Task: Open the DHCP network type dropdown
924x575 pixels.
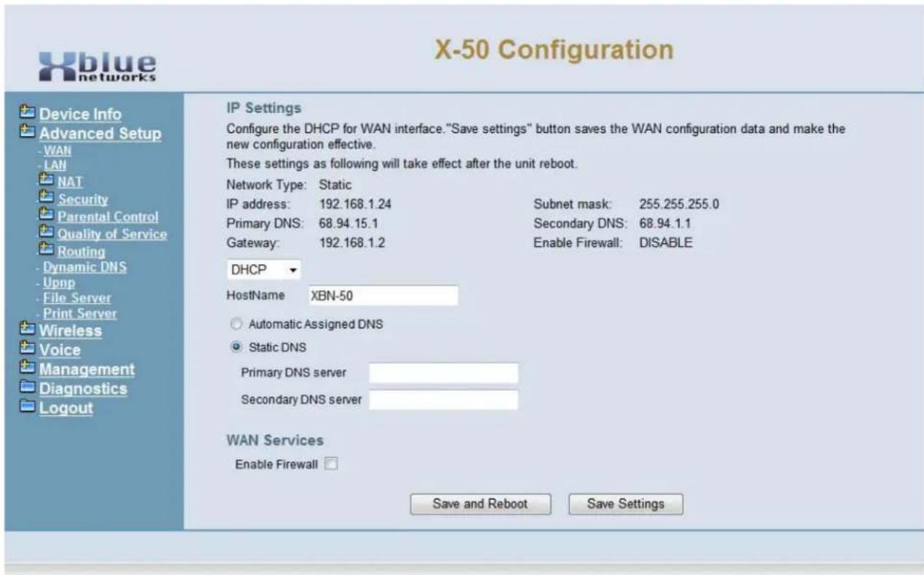Action: pyautogui.click(x=264, y=269)
